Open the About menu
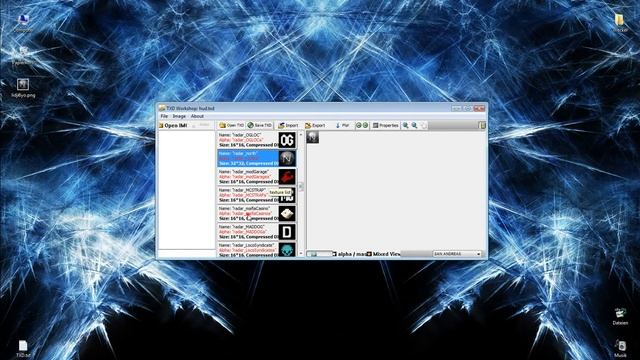The height and width of the screenshot is (360, 640). [x=197, y=116]
